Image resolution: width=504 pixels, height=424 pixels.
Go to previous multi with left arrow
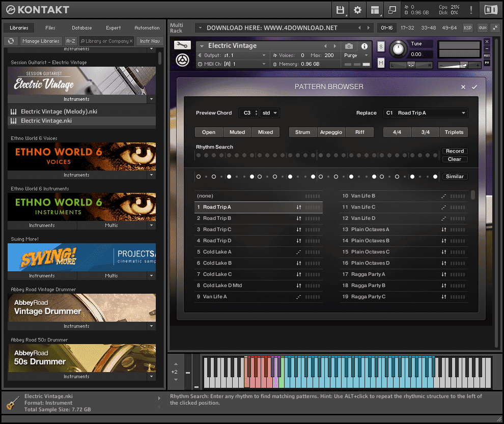coord(359,28)
